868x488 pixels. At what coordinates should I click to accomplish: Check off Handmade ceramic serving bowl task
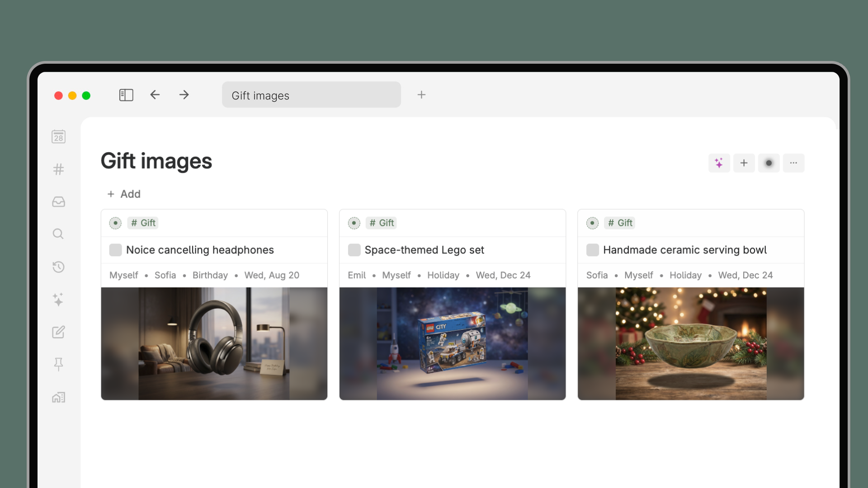click(592, 250)
